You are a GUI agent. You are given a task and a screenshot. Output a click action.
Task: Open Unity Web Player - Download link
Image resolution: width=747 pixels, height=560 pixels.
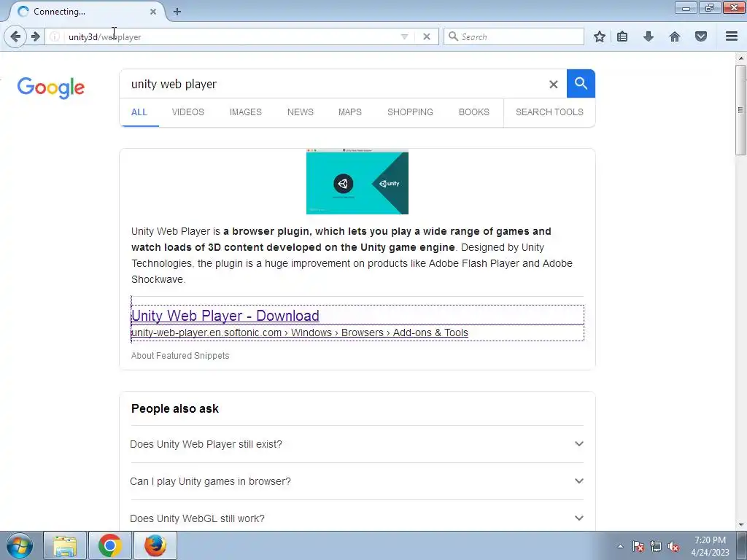pos(225,315)
